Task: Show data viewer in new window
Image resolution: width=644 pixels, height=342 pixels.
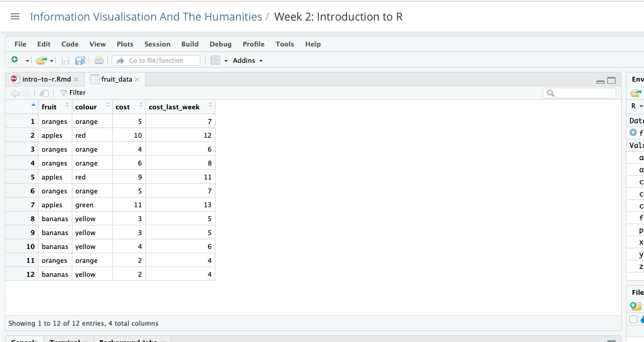Action: pos(44,92)
